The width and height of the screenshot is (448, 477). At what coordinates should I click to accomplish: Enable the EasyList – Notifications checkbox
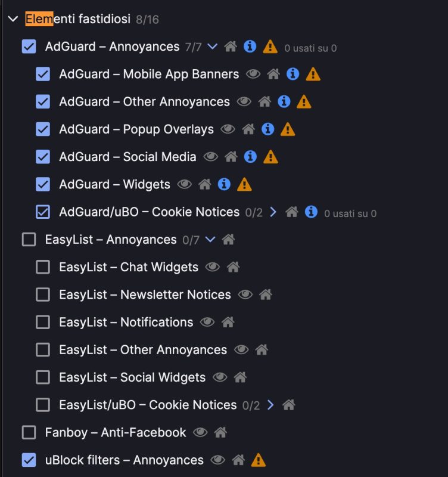click(x=43, y=322)
